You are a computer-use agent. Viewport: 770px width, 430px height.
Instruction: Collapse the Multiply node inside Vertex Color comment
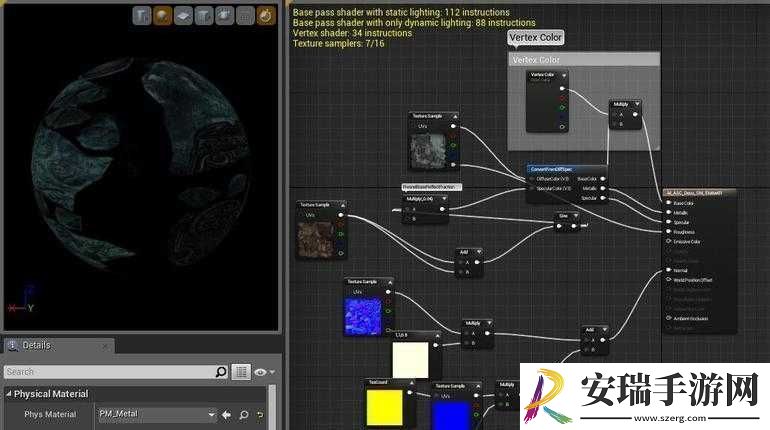tap(637, 104)
